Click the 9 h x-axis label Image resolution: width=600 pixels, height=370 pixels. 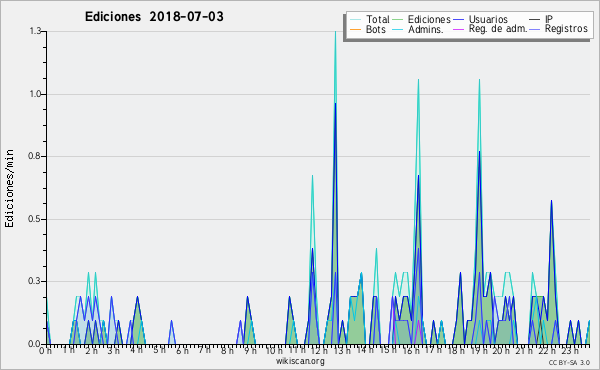[x=250, y=350]
